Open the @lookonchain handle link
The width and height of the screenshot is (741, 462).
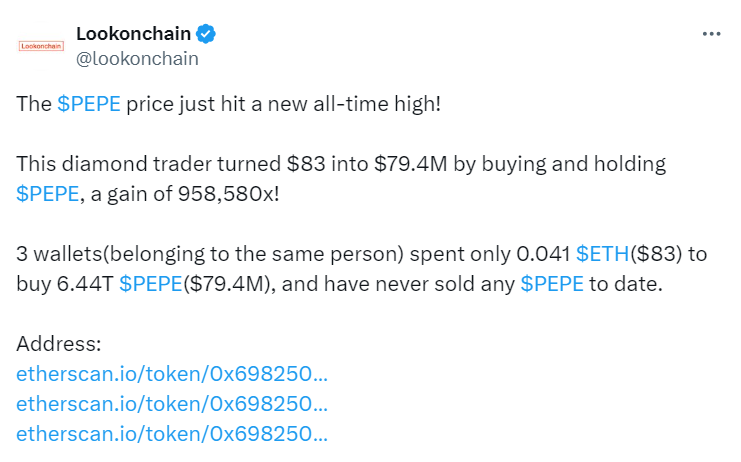tap(137, 59)
